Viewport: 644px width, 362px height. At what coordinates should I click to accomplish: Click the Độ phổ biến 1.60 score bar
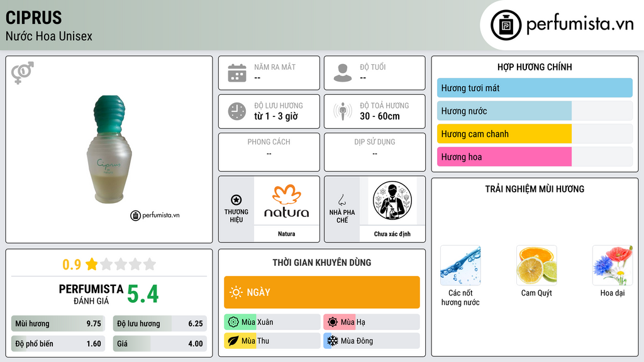click(58, 344)
